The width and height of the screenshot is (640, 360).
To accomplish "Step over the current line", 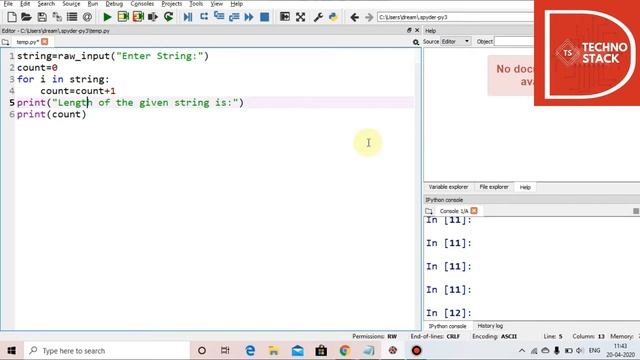I will (x=204, y=17).
